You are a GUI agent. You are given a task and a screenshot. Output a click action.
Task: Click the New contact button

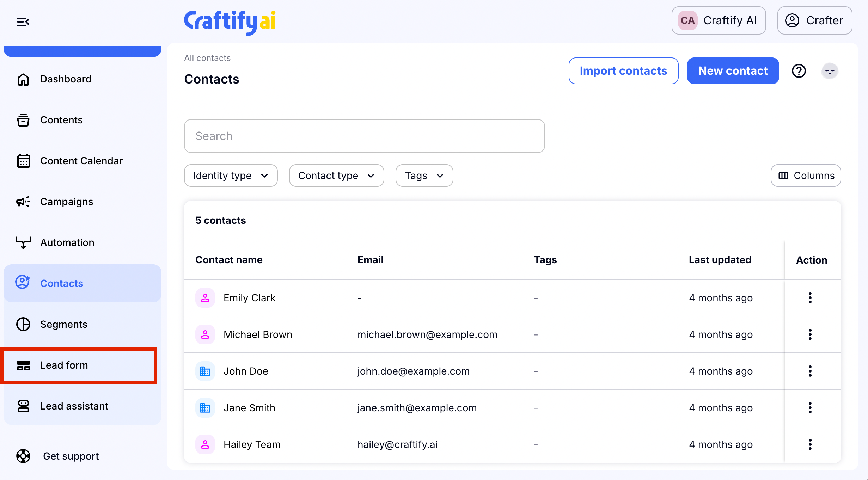pyautogui.click(x=733, y=71)
